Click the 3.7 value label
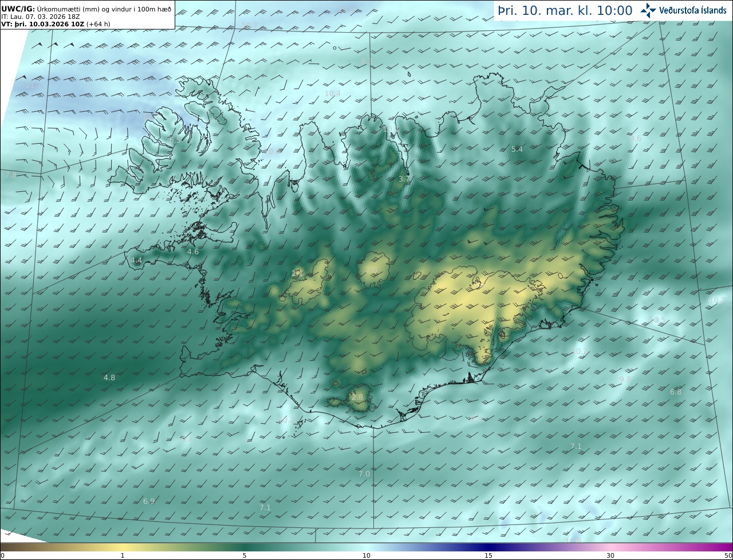 pyautogui.click(x=404, y=179)
